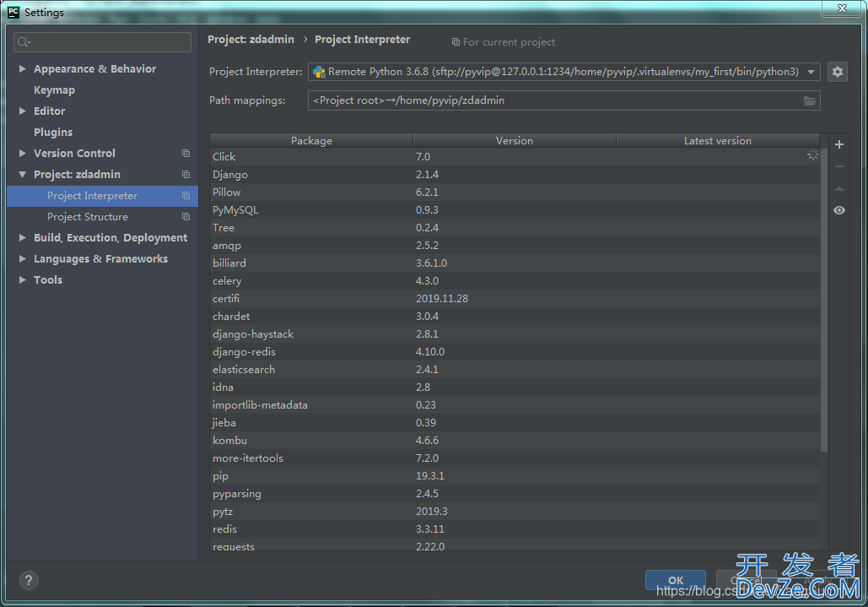
Task: Select the more-itertools package row
Action: (x=515, y=458)
